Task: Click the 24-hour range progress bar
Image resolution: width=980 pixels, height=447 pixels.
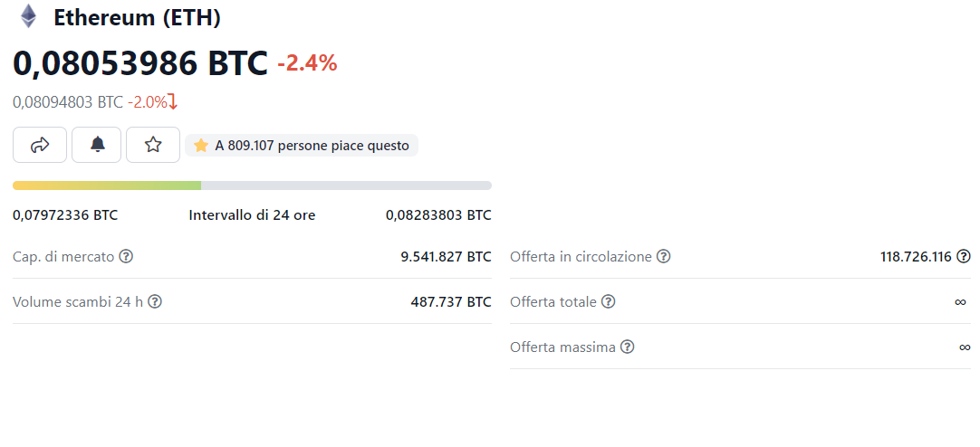Action: pyautogui.click(x=252, y=185)
